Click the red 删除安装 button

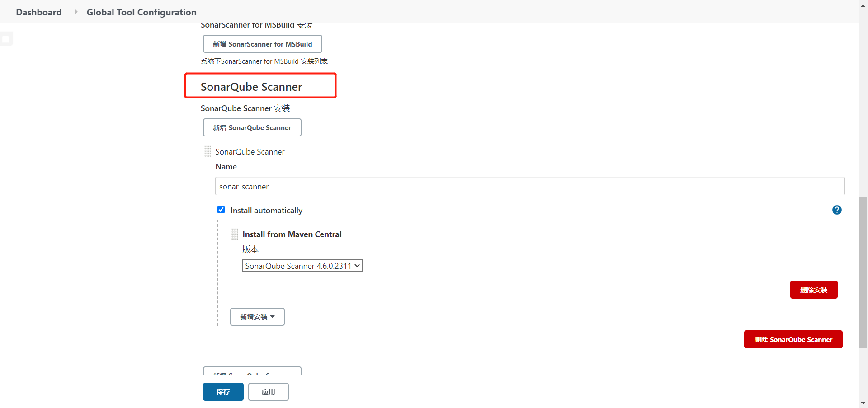(814, 290)
